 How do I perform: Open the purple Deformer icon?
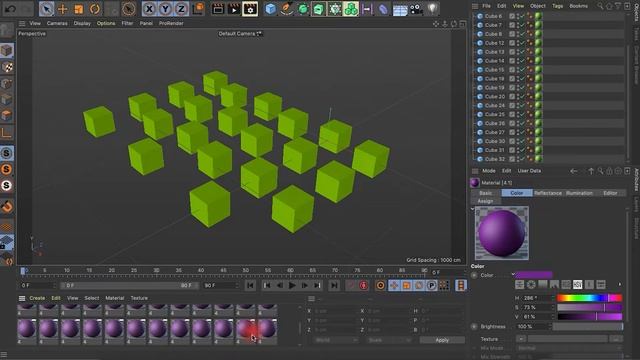click(x=383, y=9)
